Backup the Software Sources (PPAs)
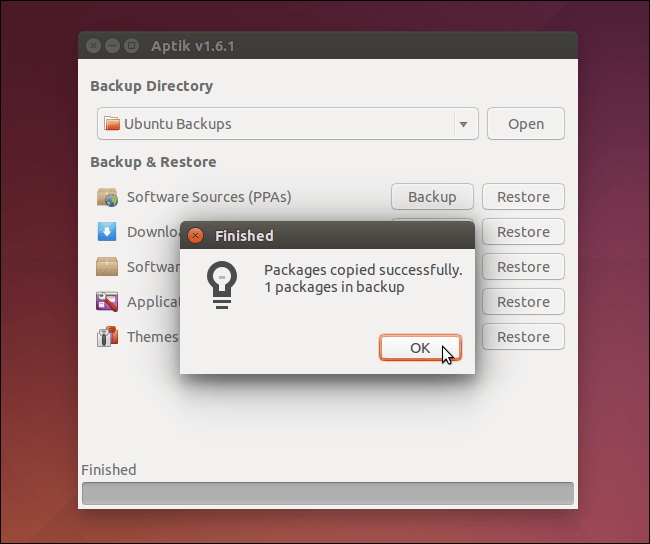 [432, 197]
